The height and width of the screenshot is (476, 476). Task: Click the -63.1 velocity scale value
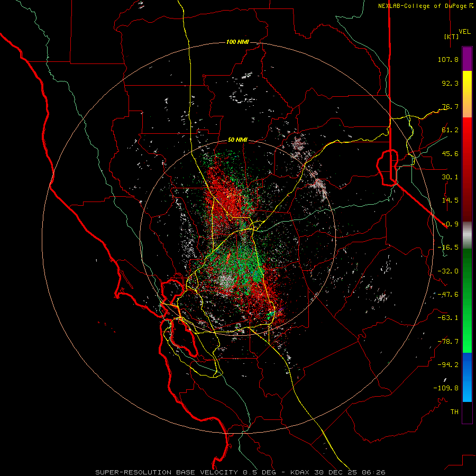click(x=448, y=318)
